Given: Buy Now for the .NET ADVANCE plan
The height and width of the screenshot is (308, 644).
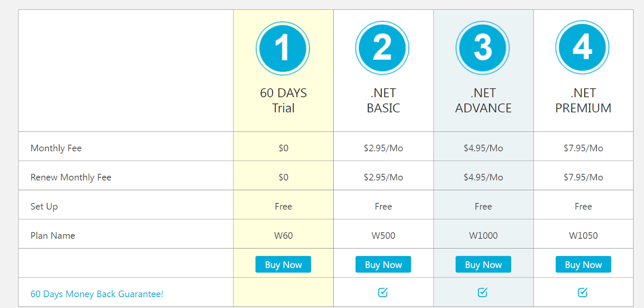Looking at the screenshot, I should [x=483, y=265].
